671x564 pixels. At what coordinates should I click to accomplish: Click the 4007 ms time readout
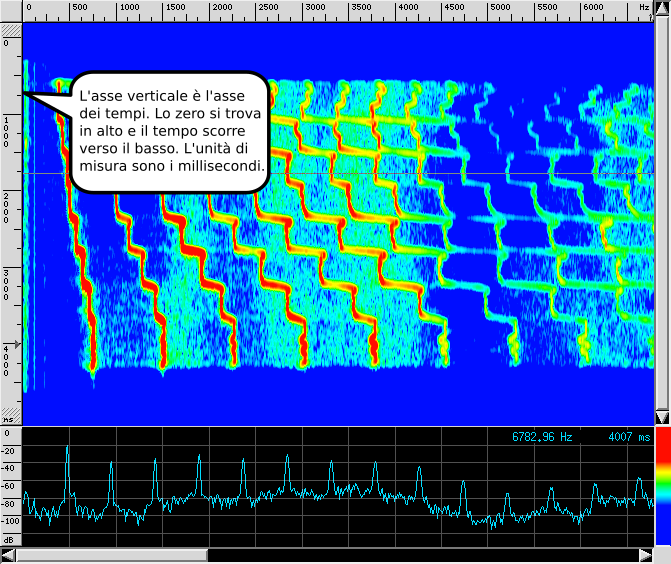(x=628, y=437)
